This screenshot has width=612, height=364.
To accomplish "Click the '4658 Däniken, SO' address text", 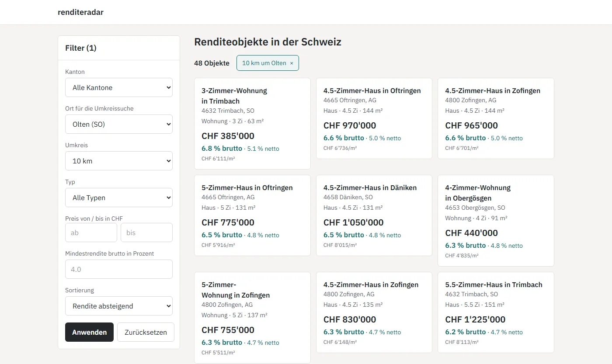I will (x=348, y=197).
